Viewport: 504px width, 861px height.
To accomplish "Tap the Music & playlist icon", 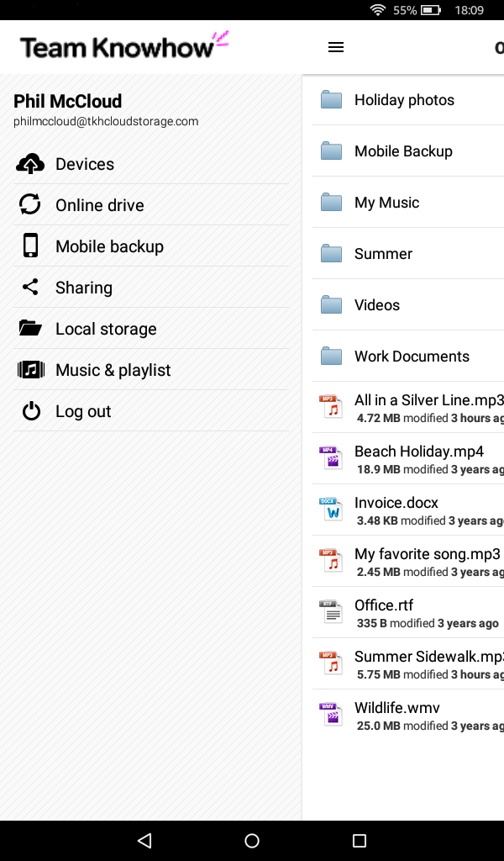I will 31,370.
